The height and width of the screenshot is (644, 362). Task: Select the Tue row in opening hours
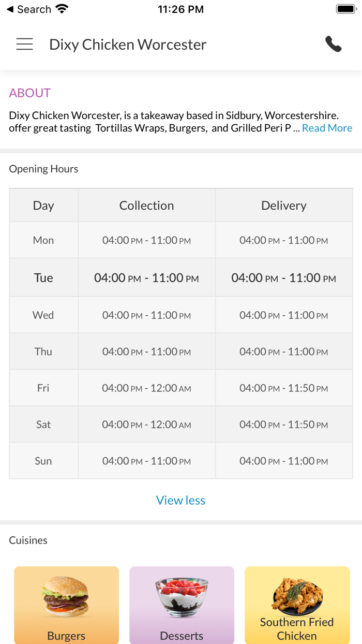coord(43,278)
